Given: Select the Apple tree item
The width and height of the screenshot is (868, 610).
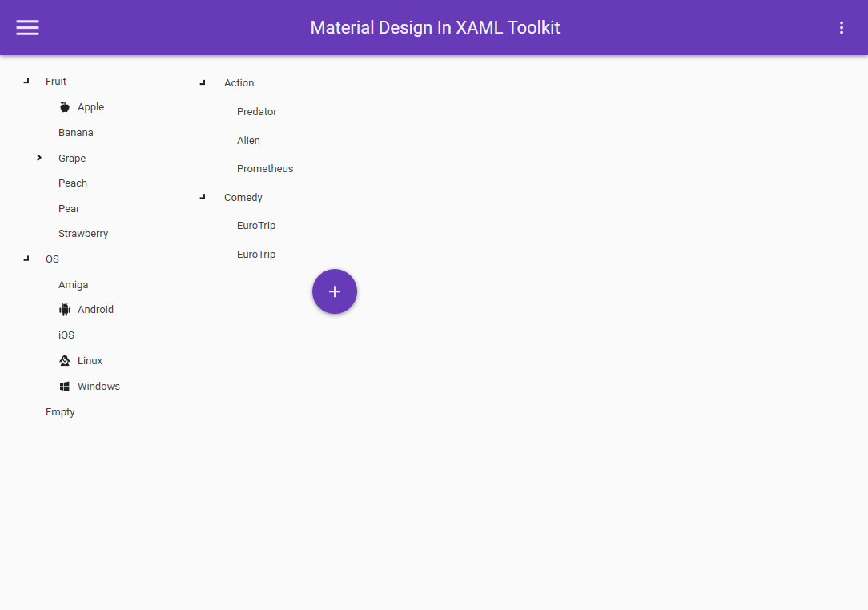Looking at the screenshot, I should [x=90, y=106].
